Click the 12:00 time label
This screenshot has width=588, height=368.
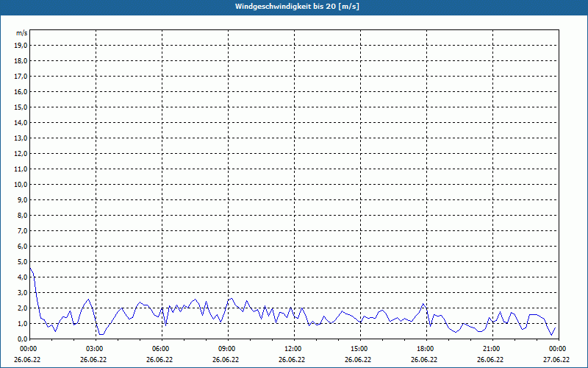tap(292, 349)
